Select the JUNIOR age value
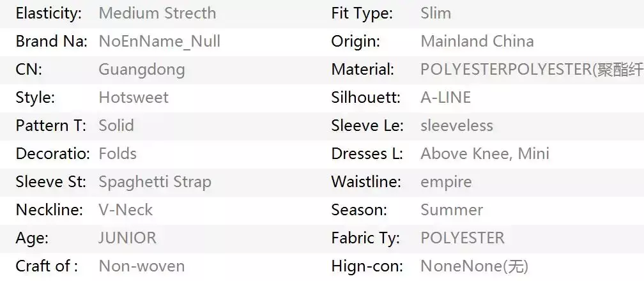 coord(127,238)
